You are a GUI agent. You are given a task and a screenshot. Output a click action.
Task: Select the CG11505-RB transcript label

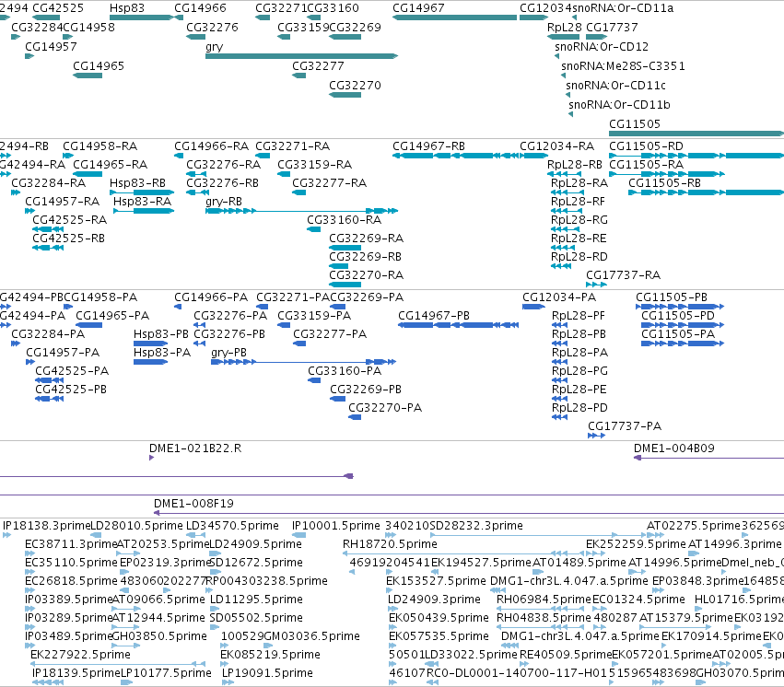coord(664,183)
